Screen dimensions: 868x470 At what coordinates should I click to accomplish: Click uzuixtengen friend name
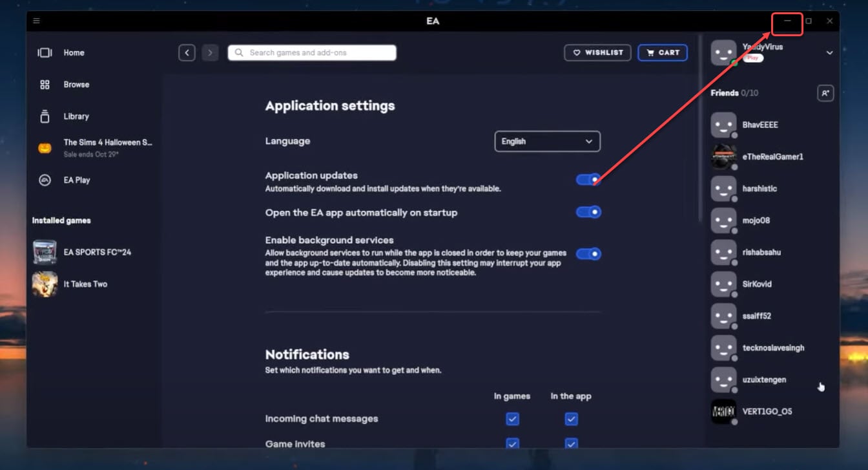coord(764,380)
